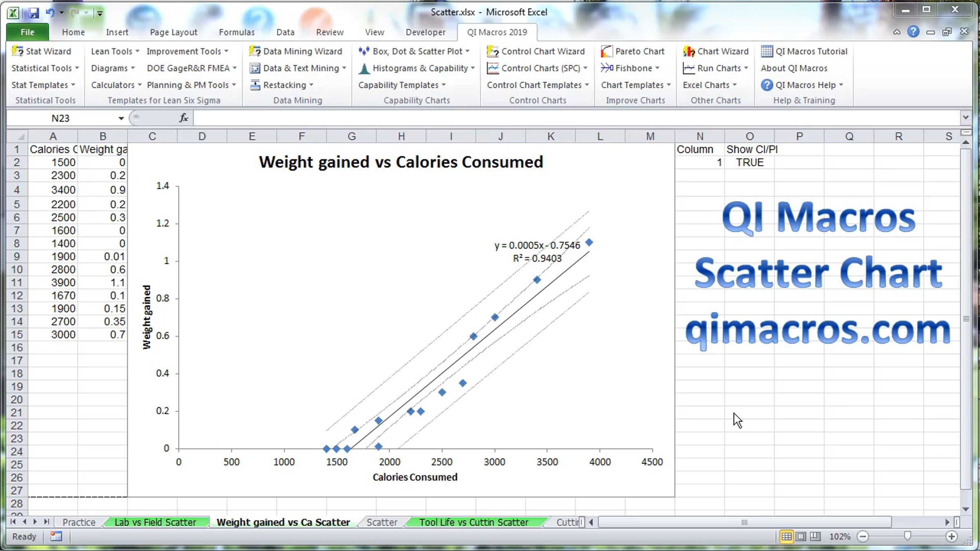Image resolution: width=980 pixels, height=551 pixels.
Task: Open the File tab
Action: (27, 32)
